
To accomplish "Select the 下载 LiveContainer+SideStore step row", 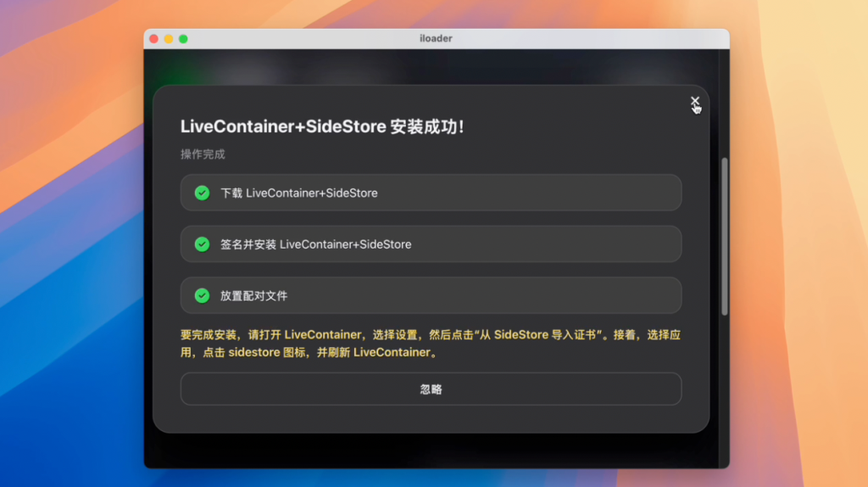I will click(431, 193).
